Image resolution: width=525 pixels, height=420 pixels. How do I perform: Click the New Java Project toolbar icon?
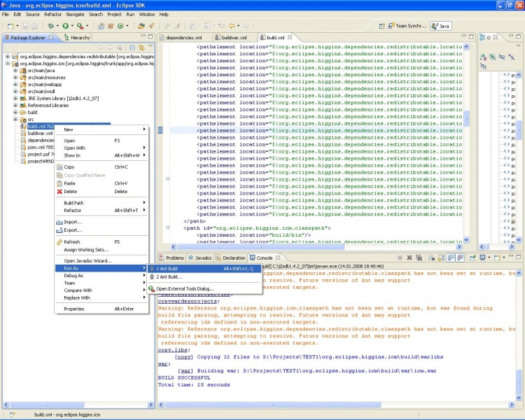101,26
